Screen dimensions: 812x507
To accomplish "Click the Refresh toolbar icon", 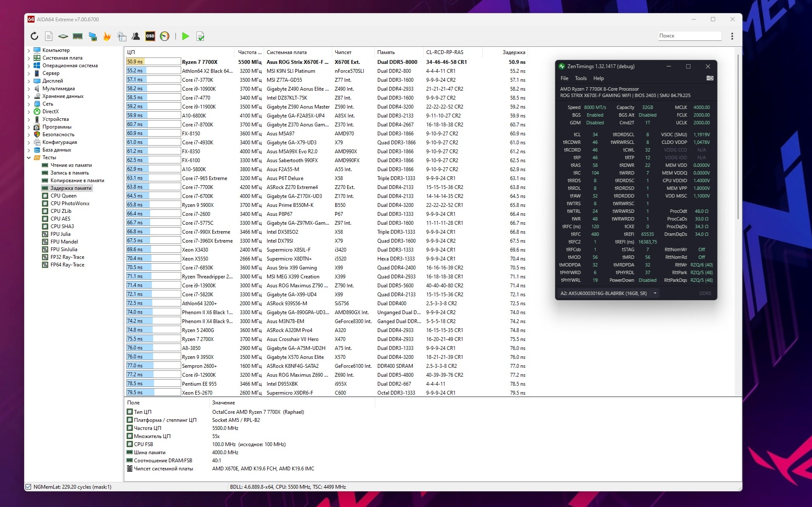I will tap(34, 36).
